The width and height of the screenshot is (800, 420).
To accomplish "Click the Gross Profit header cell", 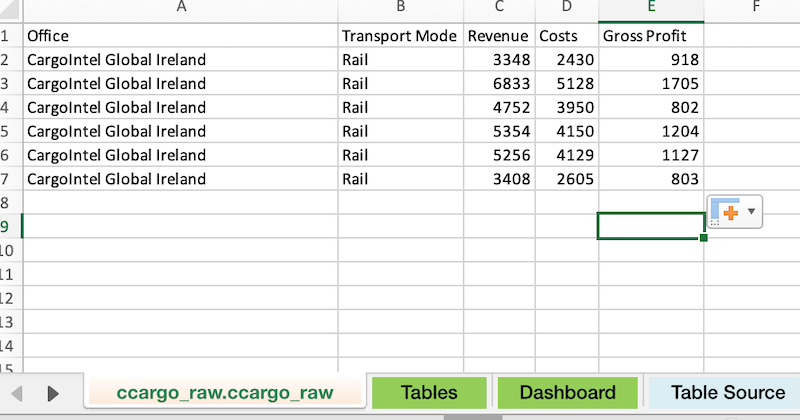I will [651, 36].
